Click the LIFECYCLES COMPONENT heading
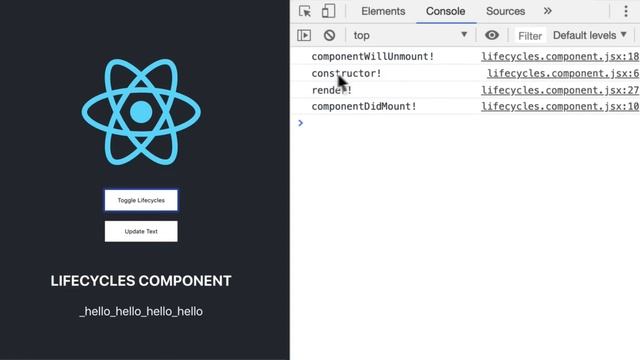The height and width of the screenshot is (360, 640). [x=141, y=281]
